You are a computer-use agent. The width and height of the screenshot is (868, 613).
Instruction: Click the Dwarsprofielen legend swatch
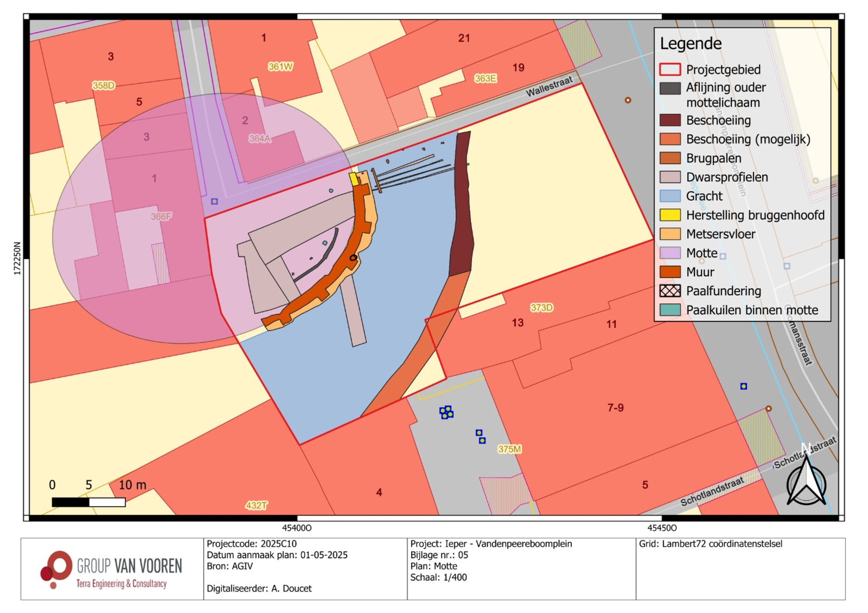[670, 177]
